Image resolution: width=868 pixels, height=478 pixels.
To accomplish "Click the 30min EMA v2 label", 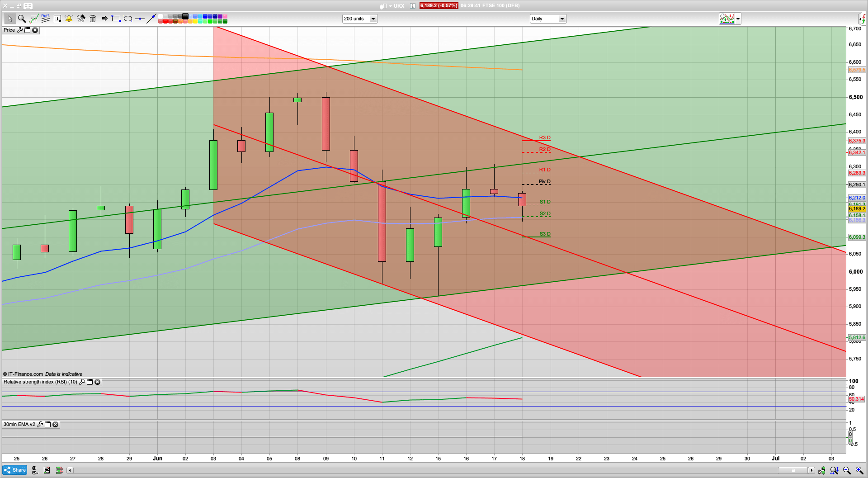I will pos(19,424).
